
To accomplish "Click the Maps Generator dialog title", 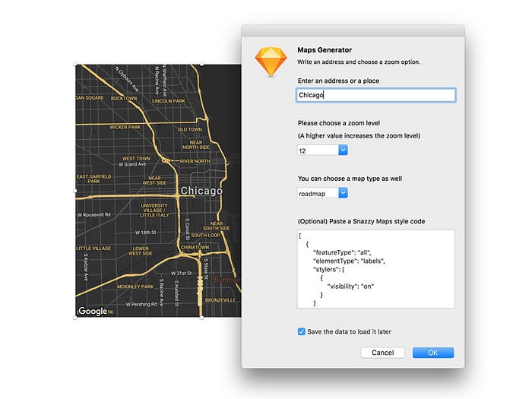I will point(325,50).
